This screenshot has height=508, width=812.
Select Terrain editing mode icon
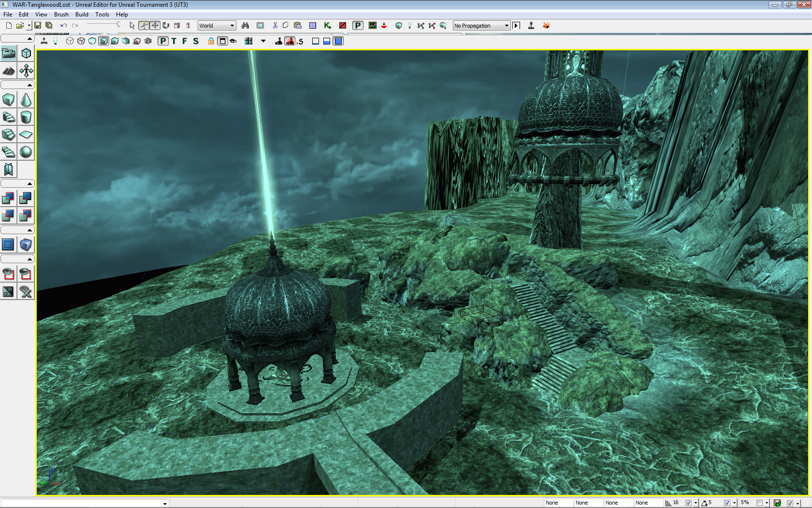click(9, 71)
